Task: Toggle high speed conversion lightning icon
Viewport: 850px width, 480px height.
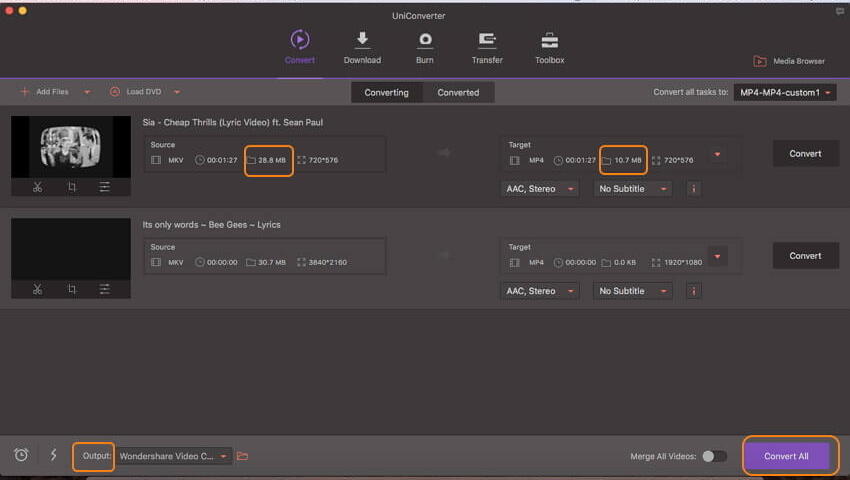Action: 54,455
